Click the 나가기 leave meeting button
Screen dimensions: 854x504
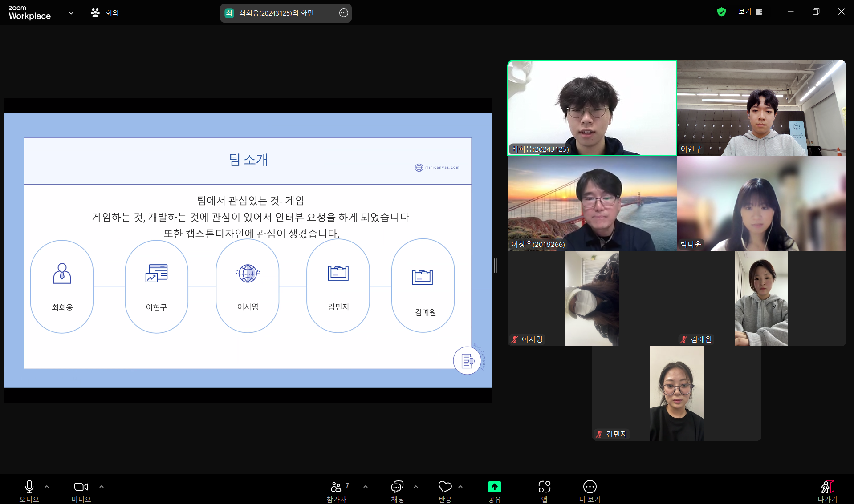[x=827, y=491]
